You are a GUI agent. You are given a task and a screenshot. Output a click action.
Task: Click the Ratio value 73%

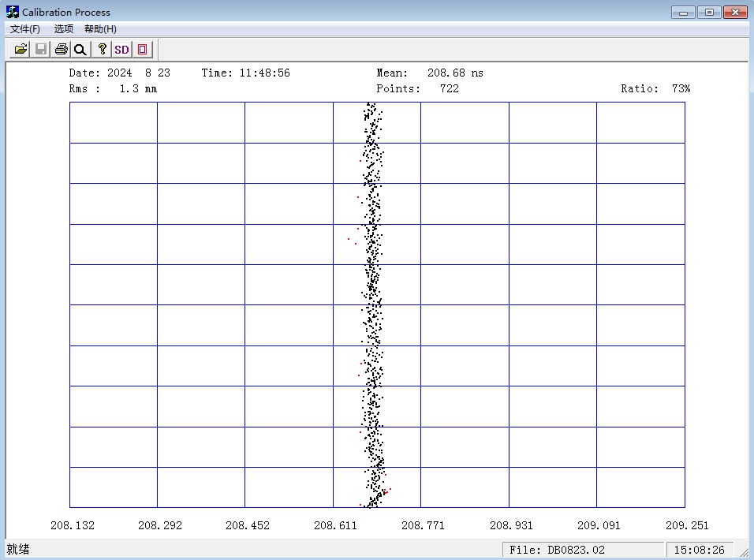681,89
